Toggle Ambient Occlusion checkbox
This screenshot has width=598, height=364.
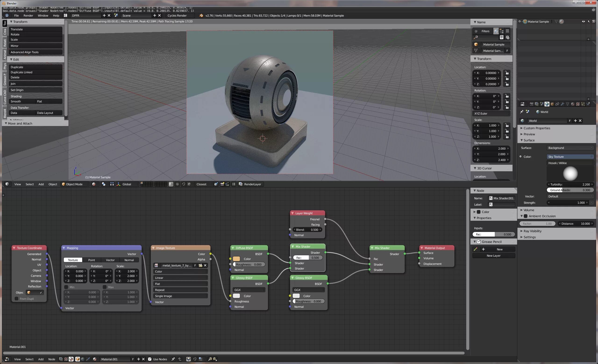point(526,216)
